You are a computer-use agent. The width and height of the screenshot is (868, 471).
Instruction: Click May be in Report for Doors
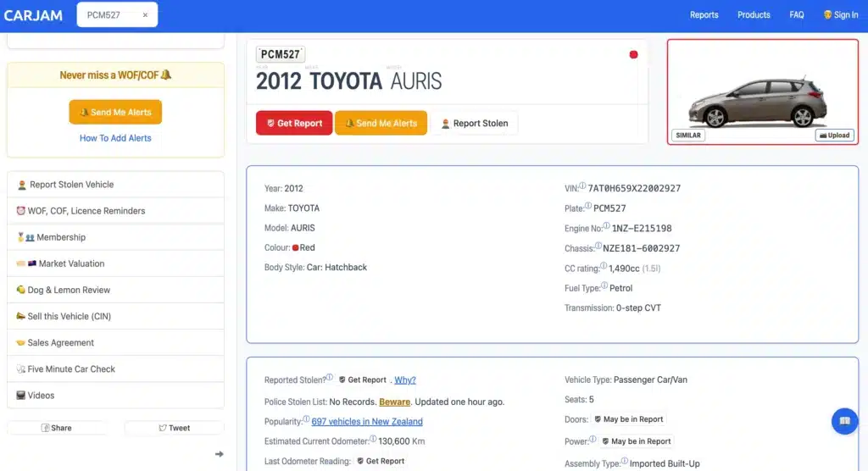[x=628, y=419]
